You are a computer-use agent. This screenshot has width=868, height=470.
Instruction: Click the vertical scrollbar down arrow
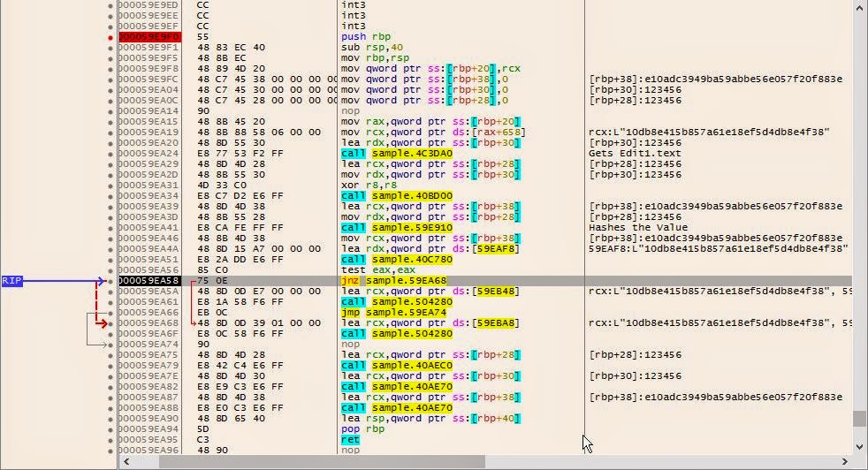(x=860, y=447)
